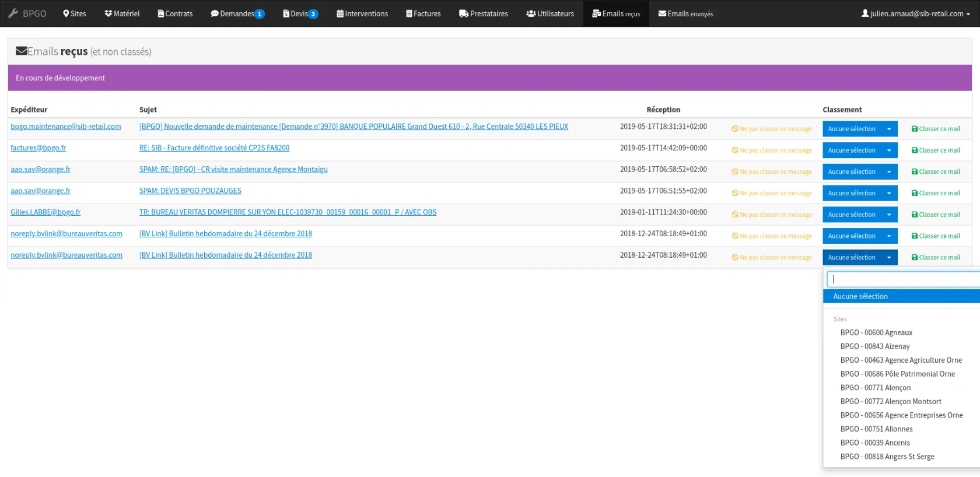The height and width of the screenshot is (477, 980).
Task: Click the Devis badge showing 3
Action: click(313, 14)
